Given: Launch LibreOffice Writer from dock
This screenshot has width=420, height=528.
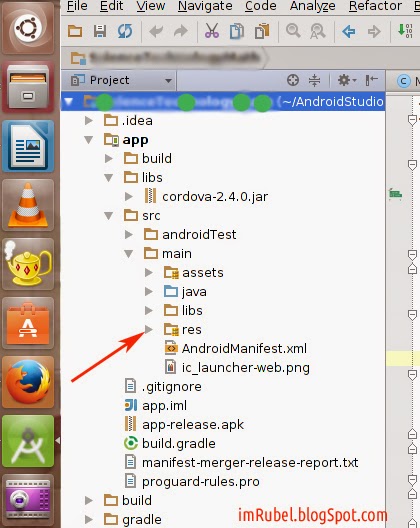Looking at the screenshot, I should coord(28,146).
